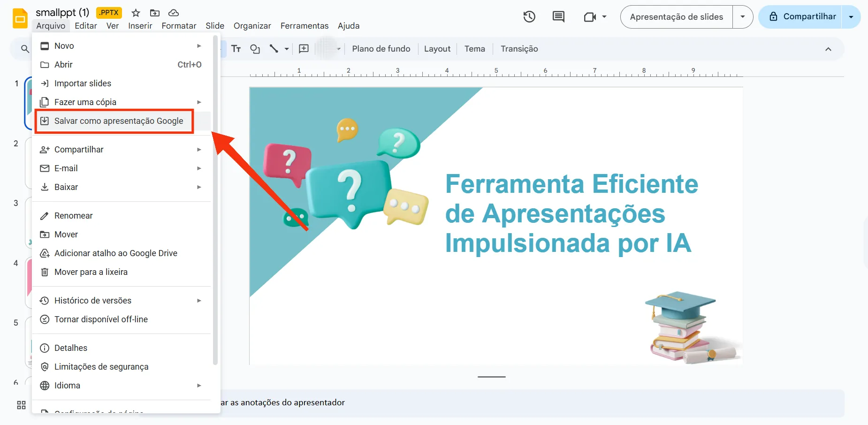Open version history via the clock icon
This screenshot has width=868, height=425.
click(529, 16)
